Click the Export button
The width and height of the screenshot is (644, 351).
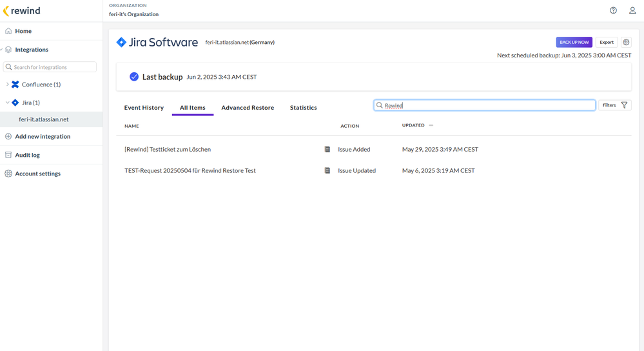click(x=607, y=42)
